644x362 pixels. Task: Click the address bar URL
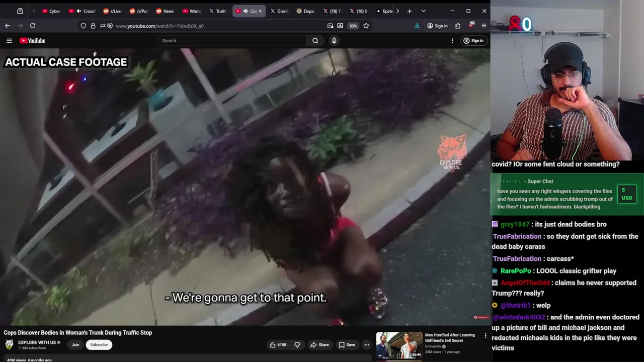159,26
